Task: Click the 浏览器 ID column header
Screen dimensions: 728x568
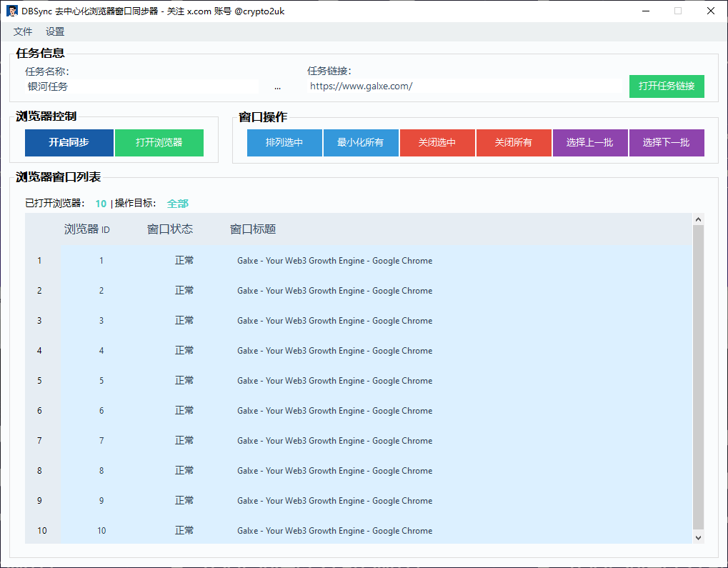Action: coord(87,229)
